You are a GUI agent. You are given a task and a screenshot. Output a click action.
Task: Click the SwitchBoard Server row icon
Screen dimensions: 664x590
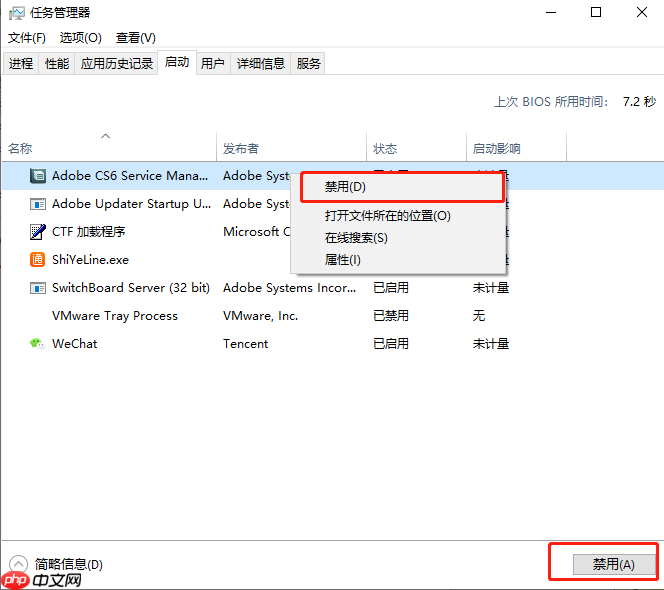pos(38,288)
